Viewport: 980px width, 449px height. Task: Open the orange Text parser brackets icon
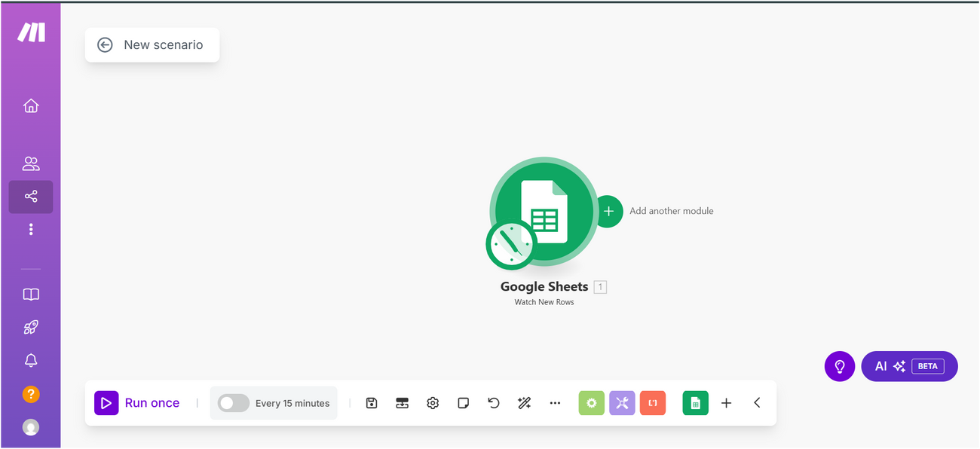pos(653,403)
